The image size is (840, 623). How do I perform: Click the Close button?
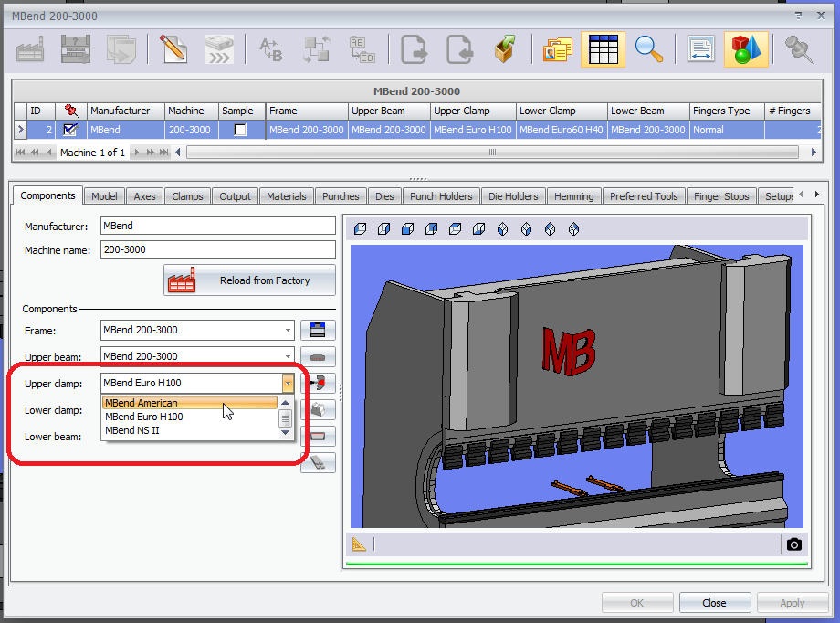coord(715,603)
